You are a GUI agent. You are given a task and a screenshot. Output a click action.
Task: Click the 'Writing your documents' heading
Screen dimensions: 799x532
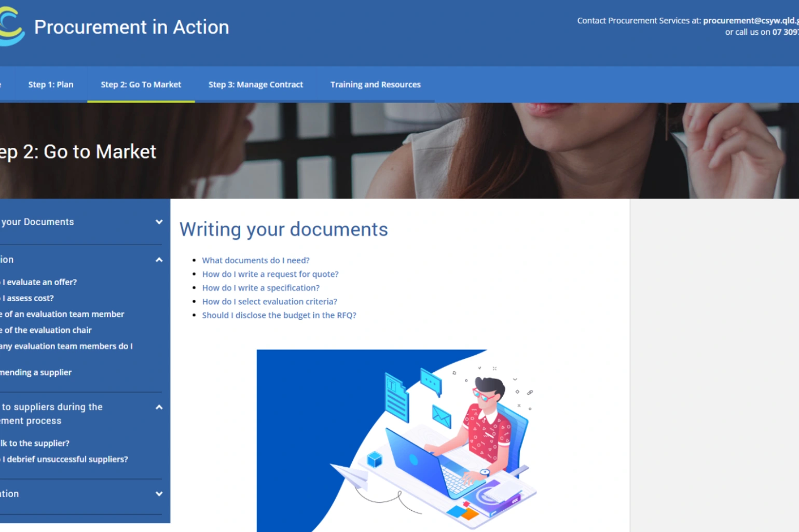pyautogui.click(x=284, y=229)
